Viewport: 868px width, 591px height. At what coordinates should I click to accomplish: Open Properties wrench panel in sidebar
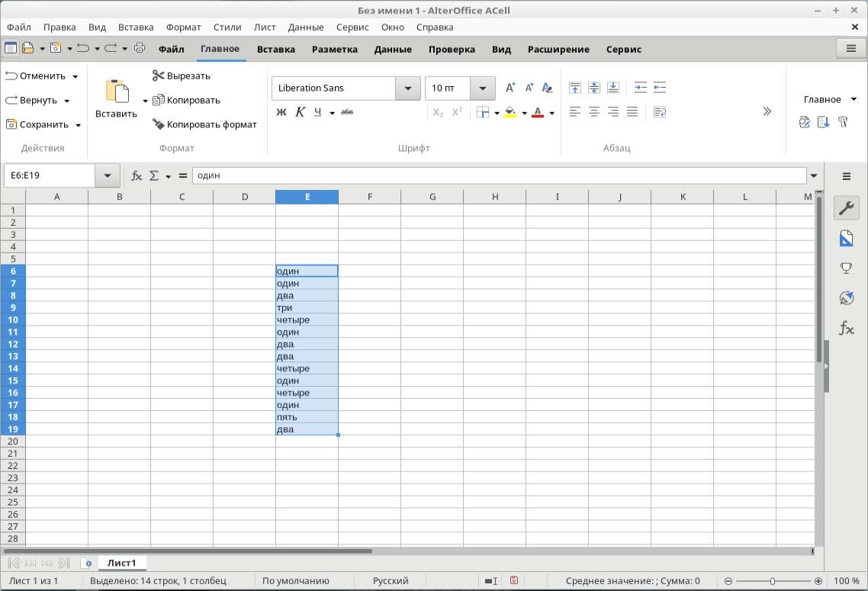tap(846, 208)
